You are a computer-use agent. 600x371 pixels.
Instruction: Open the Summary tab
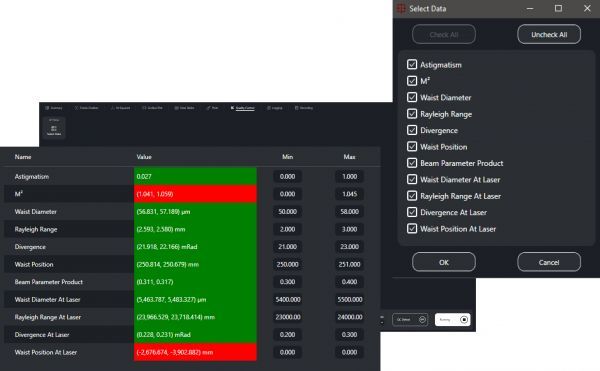coord(54,108)
